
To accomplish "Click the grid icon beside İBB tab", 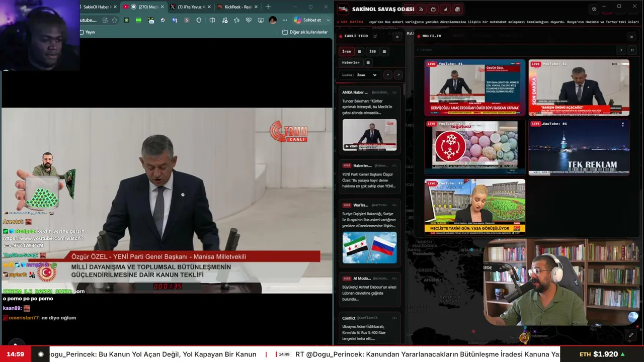I will point(384,51).
